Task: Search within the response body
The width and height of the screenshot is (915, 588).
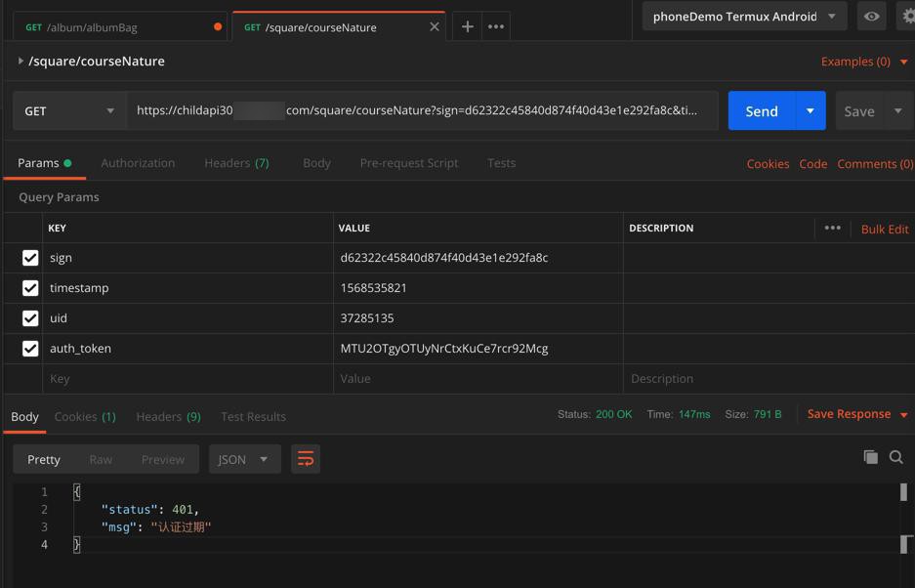Action: tap(896, 457)
